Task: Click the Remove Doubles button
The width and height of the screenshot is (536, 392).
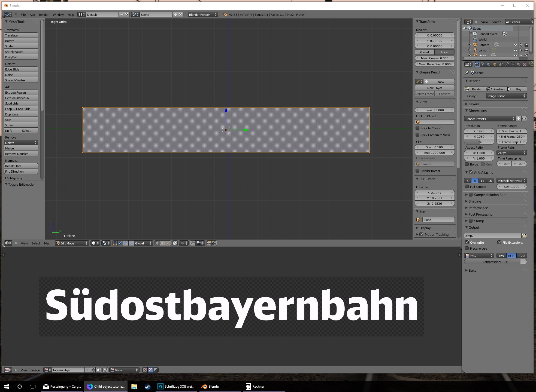Action: pyautogui.click(x=21, y=154)
